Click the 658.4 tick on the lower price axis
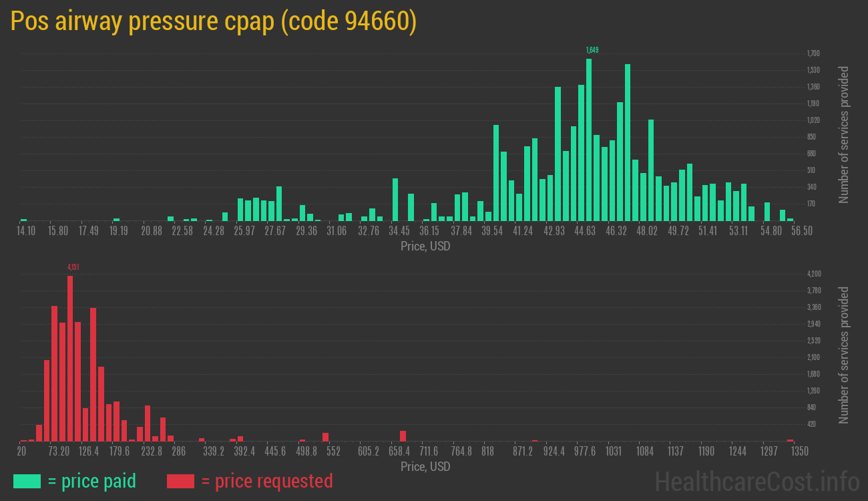The image size is (868, 501). point(400,452)
